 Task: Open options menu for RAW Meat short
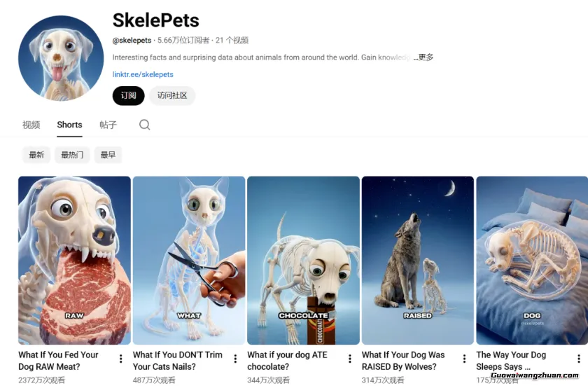click(120, 359)
